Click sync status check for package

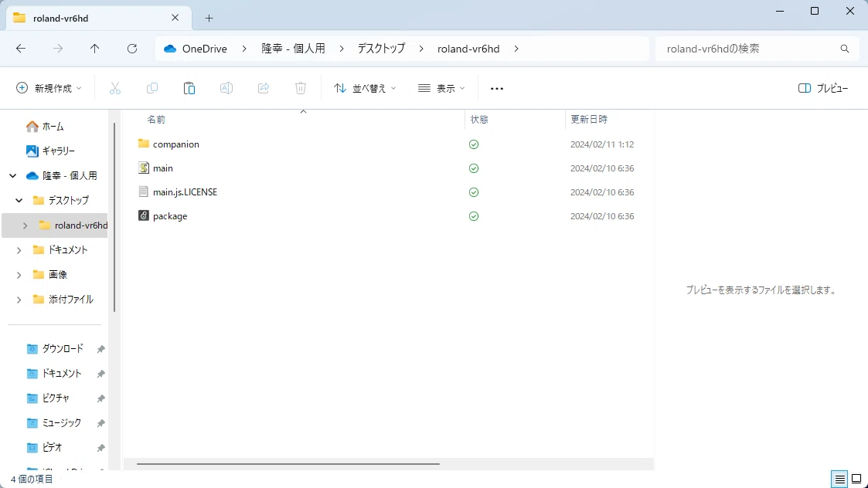click(473, 216)
